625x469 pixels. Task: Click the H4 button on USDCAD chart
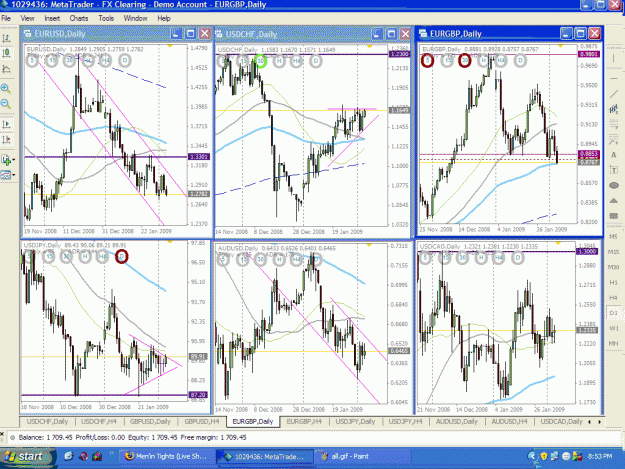[499, 258]
